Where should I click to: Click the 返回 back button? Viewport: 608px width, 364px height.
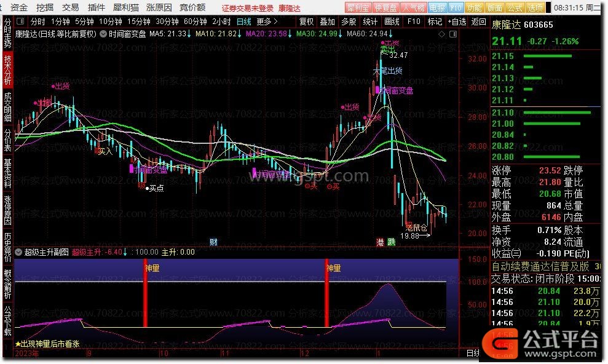click(x=478, y=22)
